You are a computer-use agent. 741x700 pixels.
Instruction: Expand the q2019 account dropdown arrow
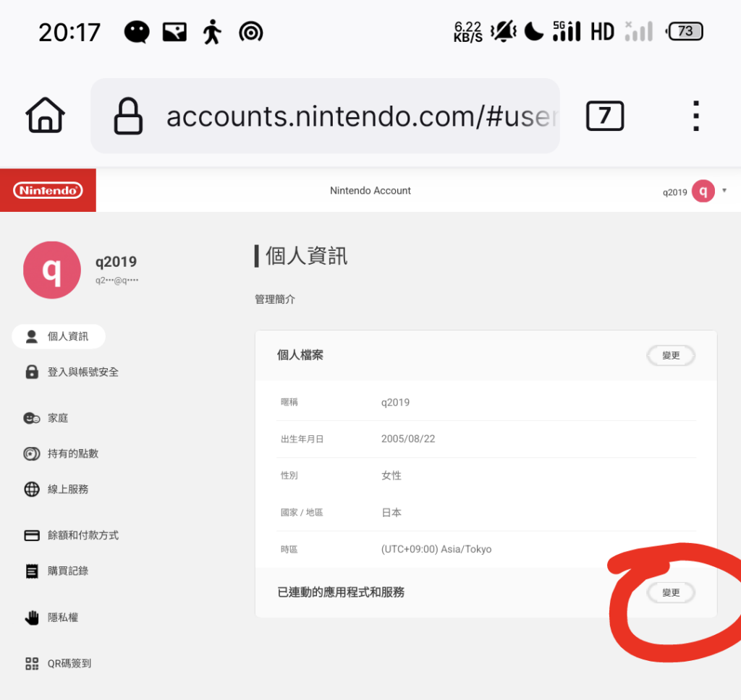coord(724,191)
